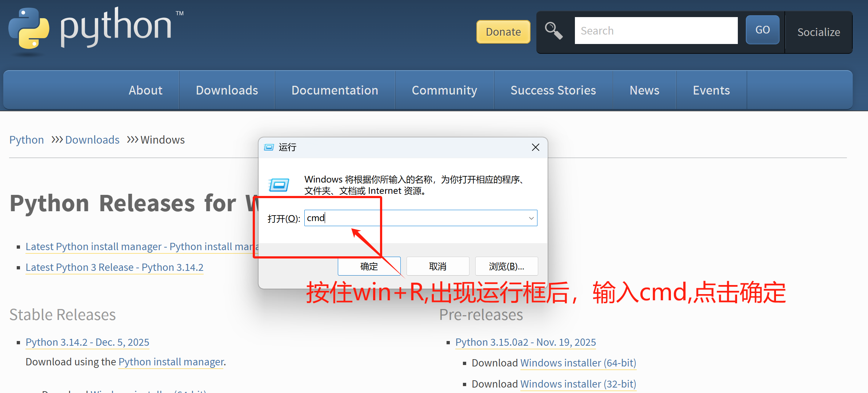Click into the website Search box
The width and height of the screenshot is (868, 393).
tap(656, 31)
